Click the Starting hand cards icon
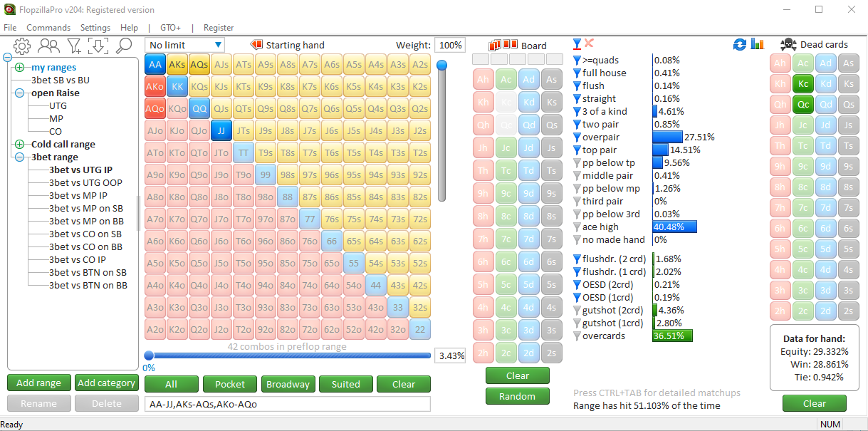 pyautogui.click(x=256, y=45)
